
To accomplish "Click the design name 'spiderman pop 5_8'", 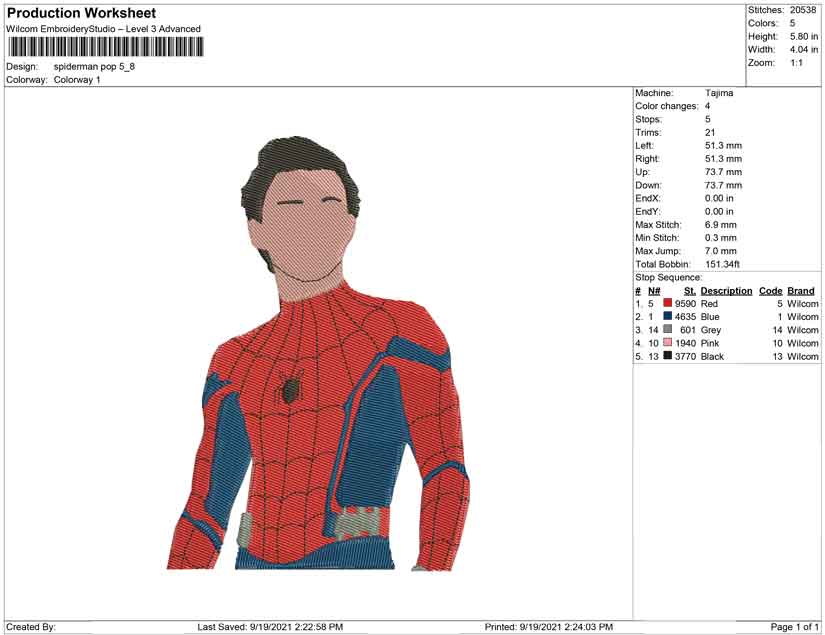I will 94,66.
